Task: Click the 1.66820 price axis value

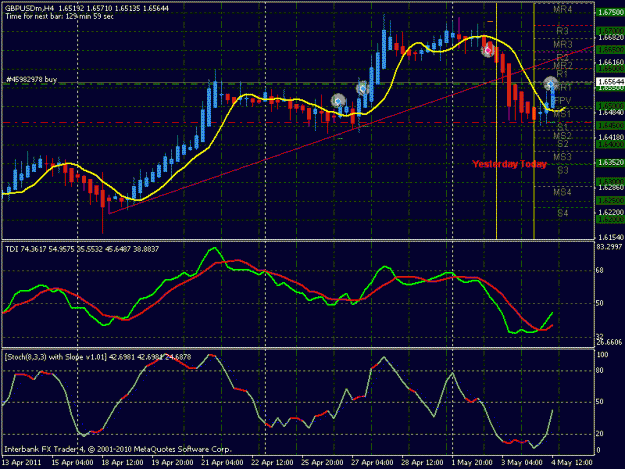Action: click(610, 37)
